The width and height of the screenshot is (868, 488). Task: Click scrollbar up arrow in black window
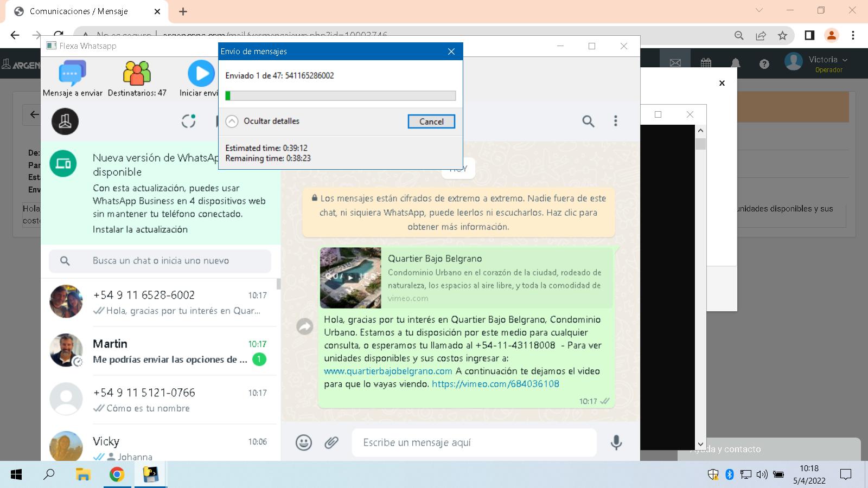pos(700,131)
